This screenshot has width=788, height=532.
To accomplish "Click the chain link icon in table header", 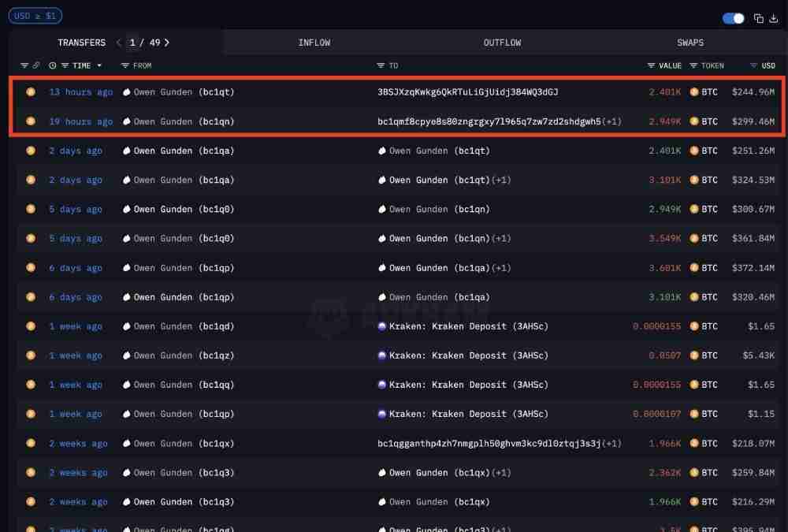I will pyautogui.click(x=35, y=65).
